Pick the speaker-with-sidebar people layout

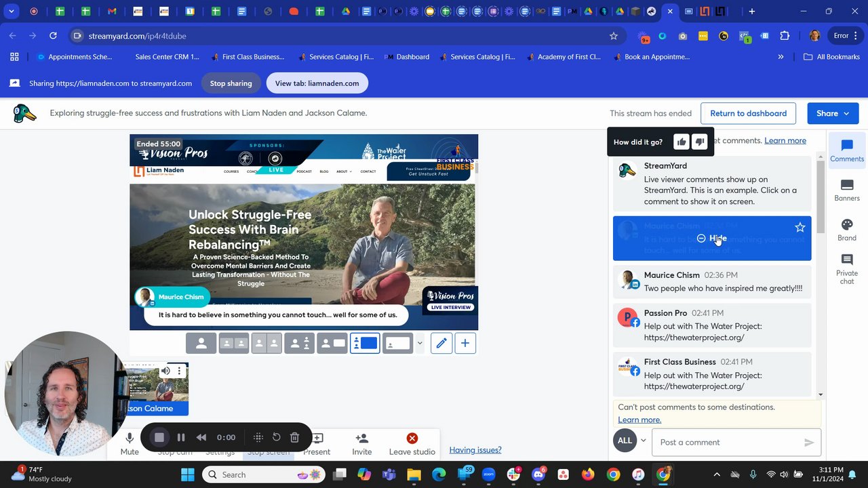299,344
